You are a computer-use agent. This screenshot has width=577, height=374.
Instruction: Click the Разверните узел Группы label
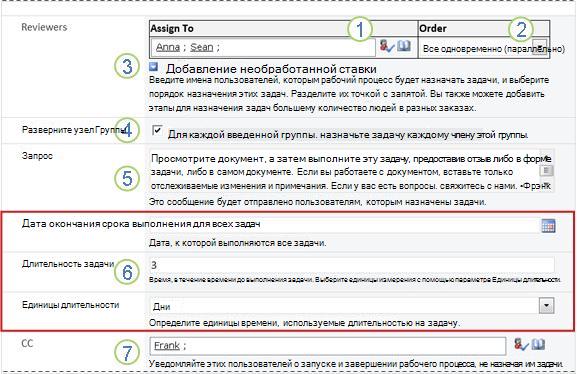coord(74,130)
